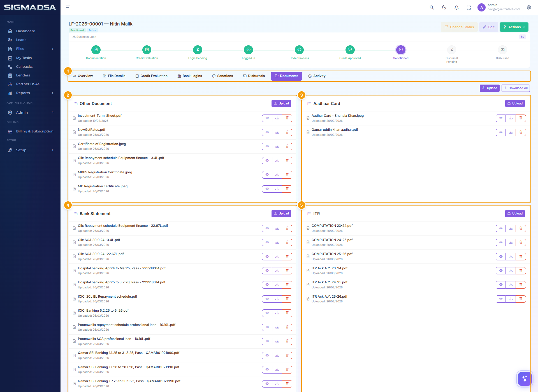Click Download All button
Image resolution: width=538 pixels, height=392 pixels.
(516, 88)
